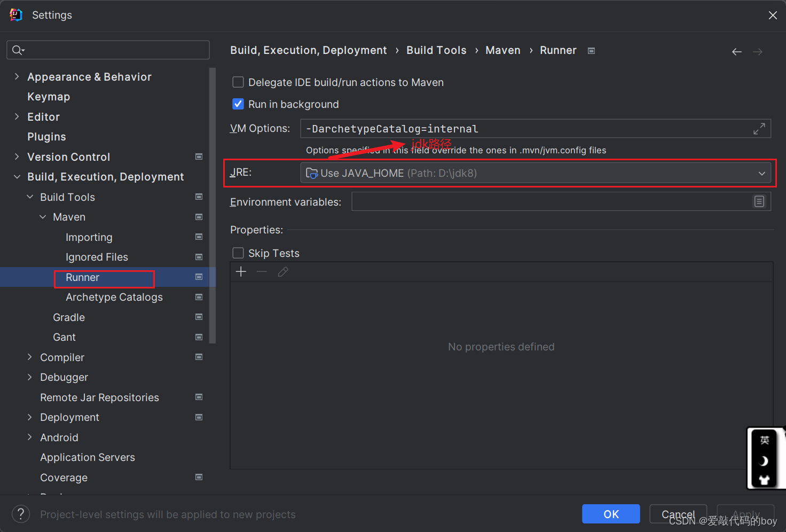Open Maven breadcrumb item
This screenshot has height=532, width=786.
(x=502, y=50)
